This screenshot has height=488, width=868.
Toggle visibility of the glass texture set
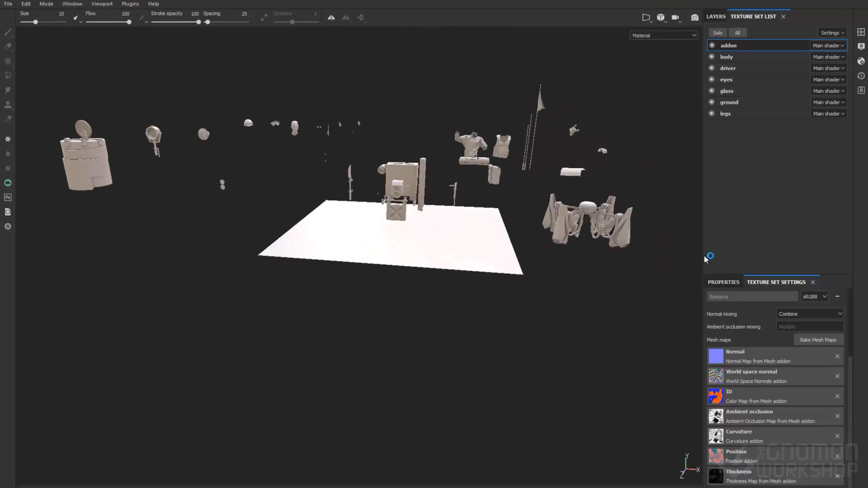pos(712,91)
